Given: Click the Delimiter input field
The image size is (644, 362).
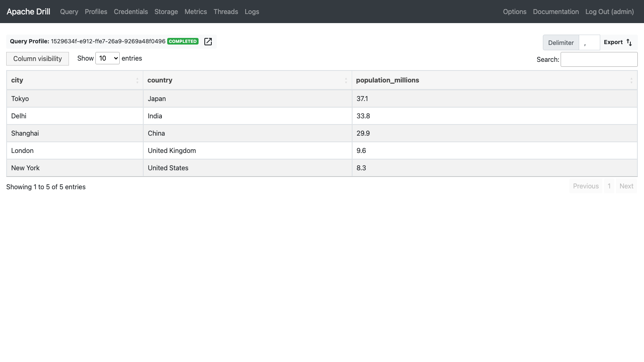Looking at the screenshot, I should (589, 42).
